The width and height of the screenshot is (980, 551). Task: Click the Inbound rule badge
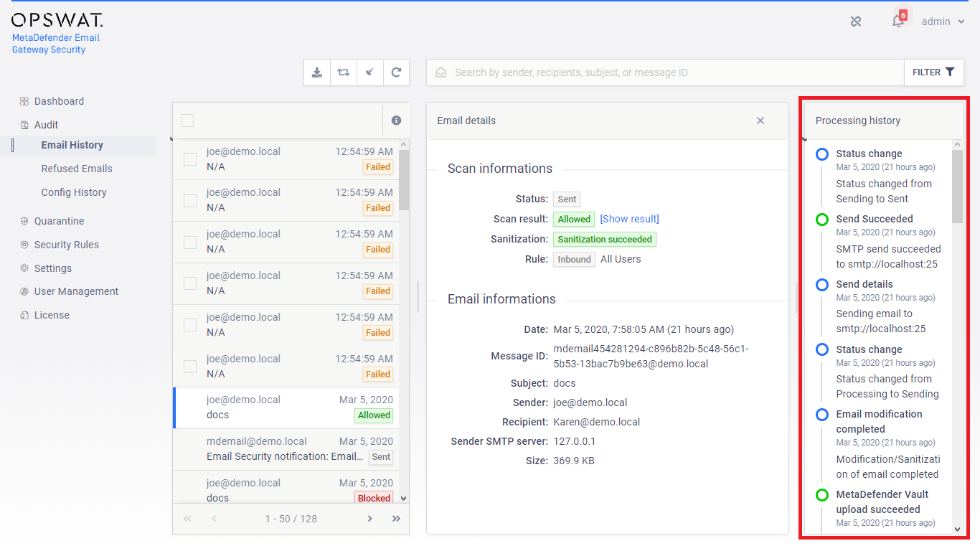coord(574,260)
